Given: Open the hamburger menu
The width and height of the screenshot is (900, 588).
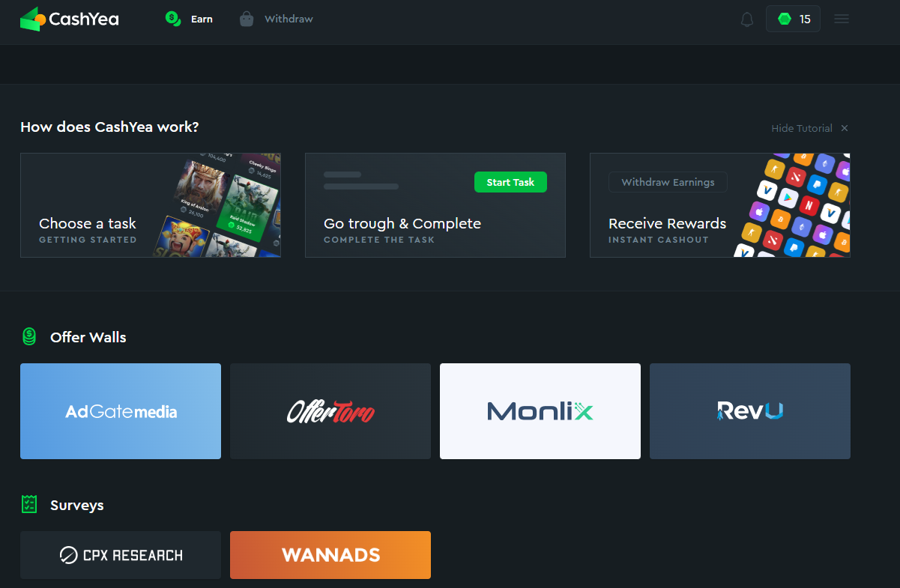Looking at the screenshot, I should 842,19.
